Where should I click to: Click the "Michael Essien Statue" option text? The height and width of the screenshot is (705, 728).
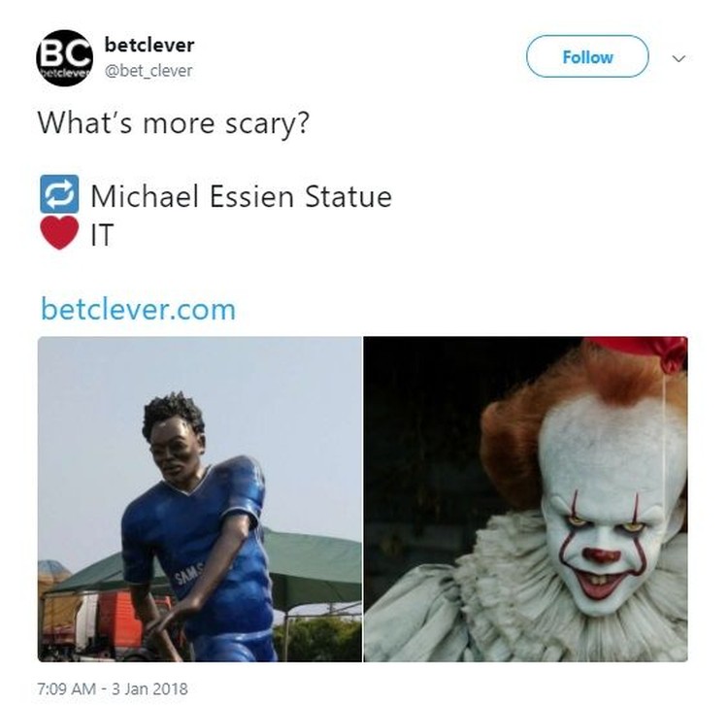[242, 196]
